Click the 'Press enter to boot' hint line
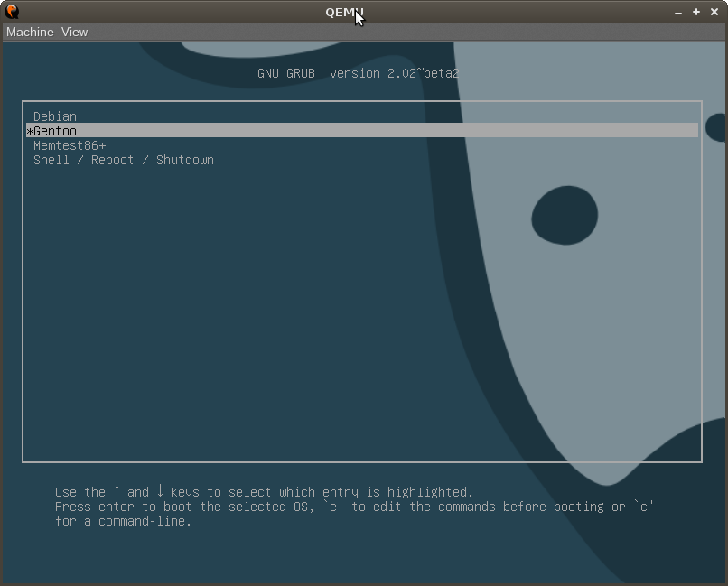 [354, 507]
